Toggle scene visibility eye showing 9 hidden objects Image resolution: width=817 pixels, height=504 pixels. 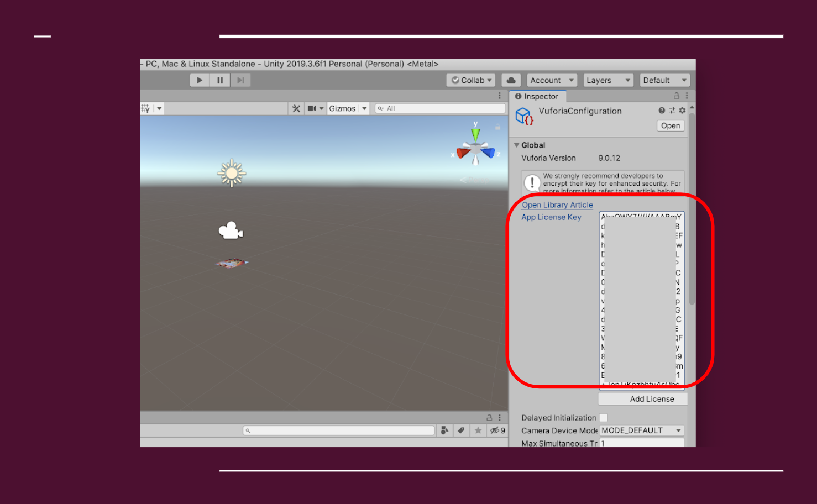coord(494,430)
